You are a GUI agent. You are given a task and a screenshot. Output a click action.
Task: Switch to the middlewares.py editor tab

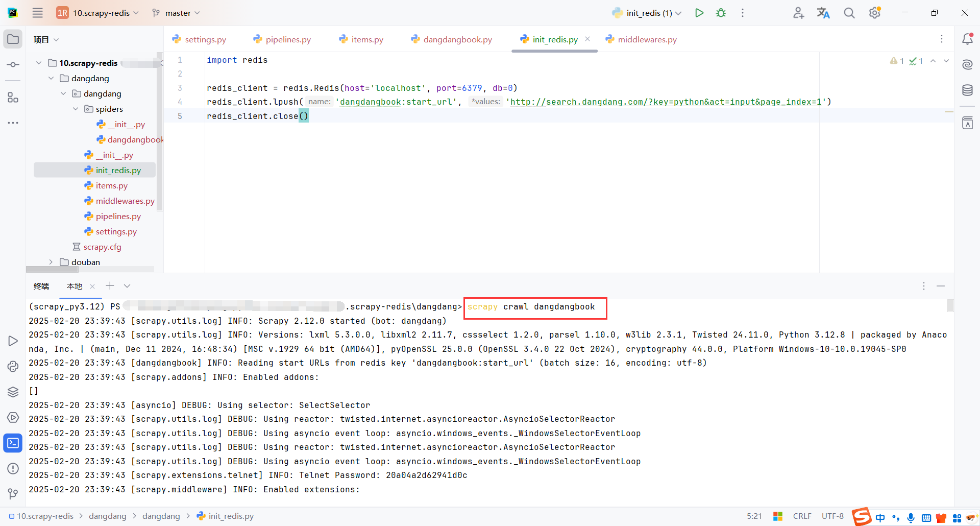[x=646, y=39]
